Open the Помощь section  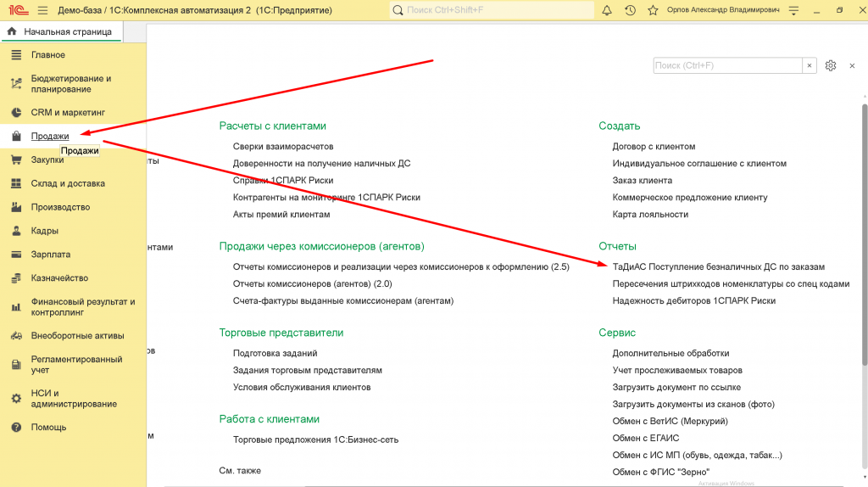pyautogui.click(x=48, y=427)
